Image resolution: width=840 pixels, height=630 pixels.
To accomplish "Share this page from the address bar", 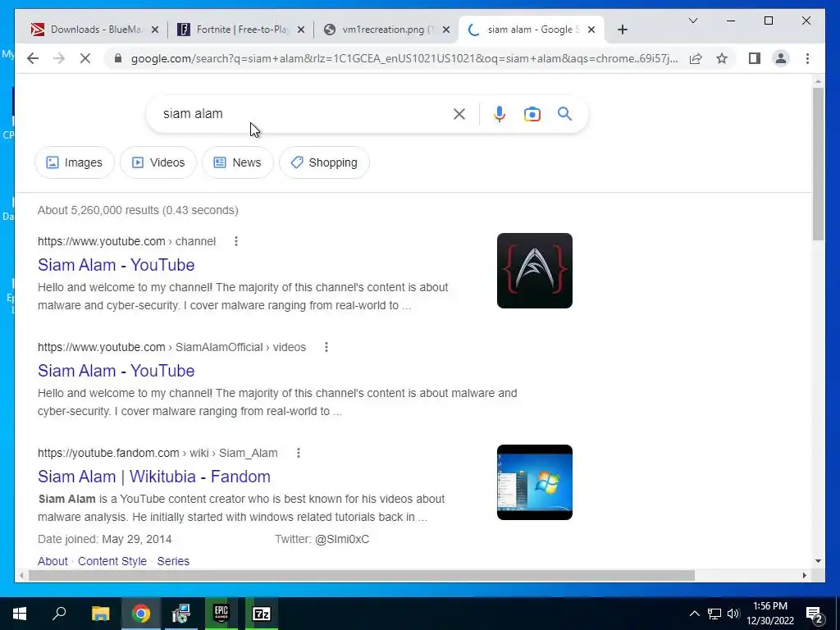I will pyautogui.click(x=696, y=58).
